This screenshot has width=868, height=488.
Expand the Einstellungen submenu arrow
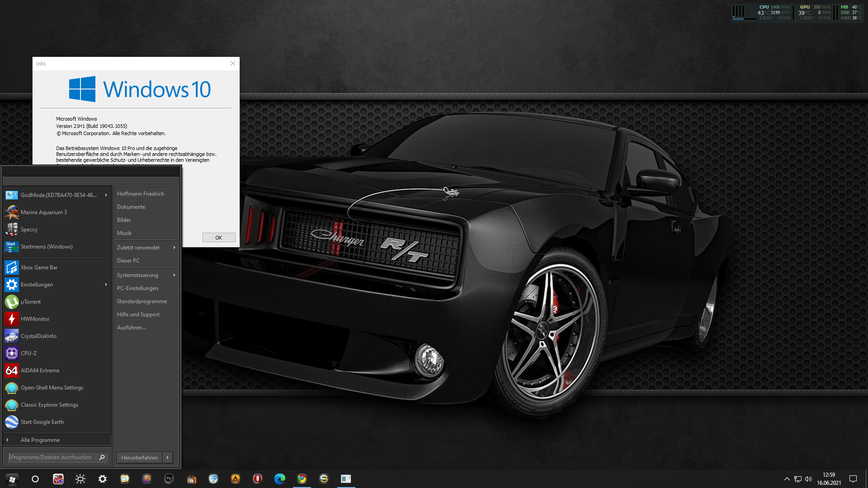click(x=106, y=285)
